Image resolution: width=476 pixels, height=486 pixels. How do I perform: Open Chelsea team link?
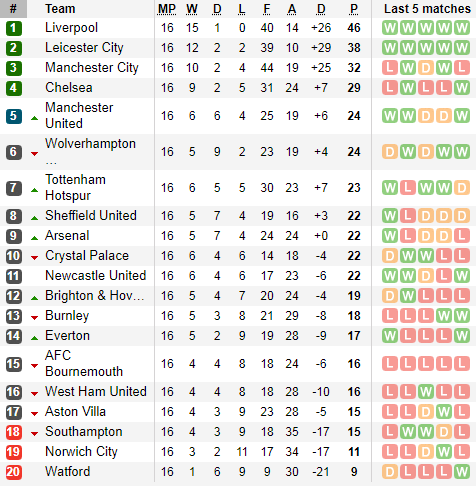click(69, 88)
